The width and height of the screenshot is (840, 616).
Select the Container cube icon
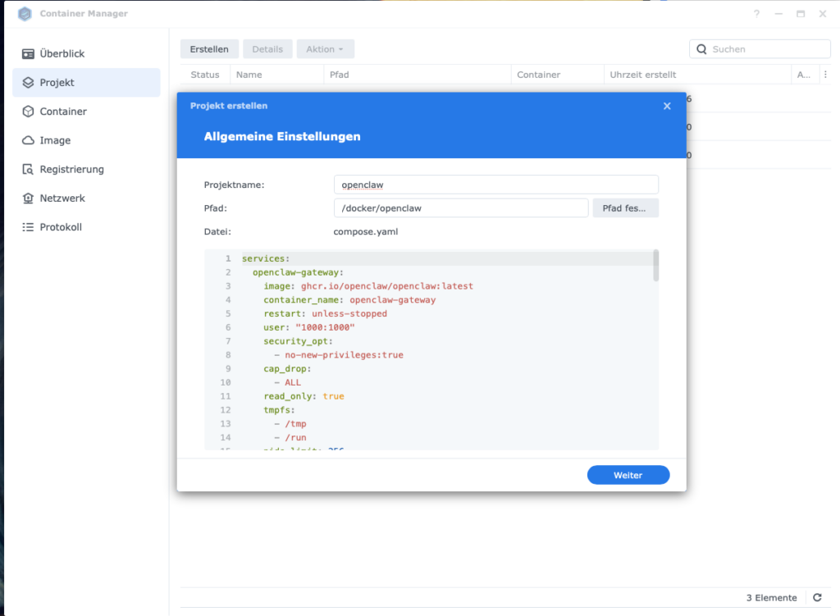(x=28, y=112)
